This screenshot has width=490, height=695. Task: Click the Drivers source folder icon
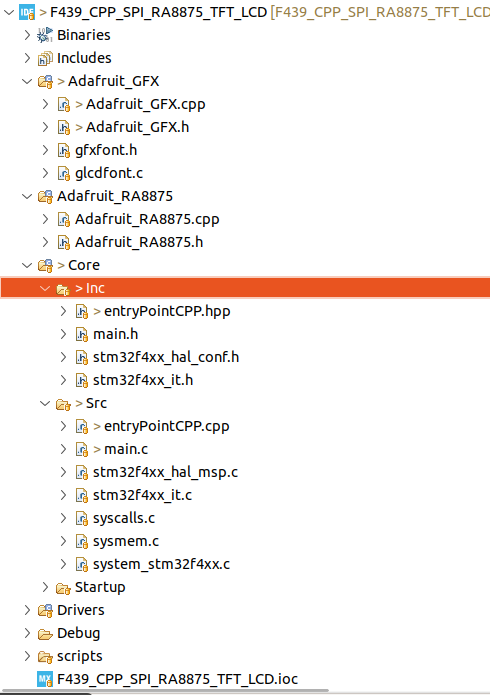[x=45, y=610]
